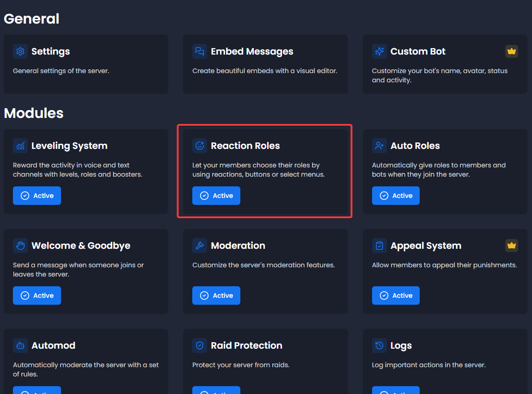Screen dimensions: 532x394
Task: Click 'Protect your server from raids.' text
Action: [x=241, y=365]
